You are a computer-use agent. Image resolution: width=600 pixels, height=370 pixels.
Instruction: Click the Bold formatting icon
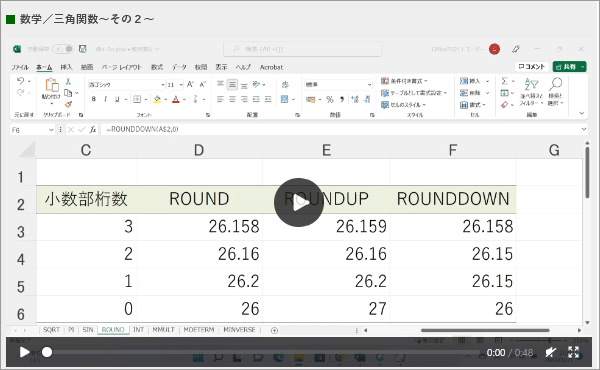pyautogui.click(x=94, y=99)
